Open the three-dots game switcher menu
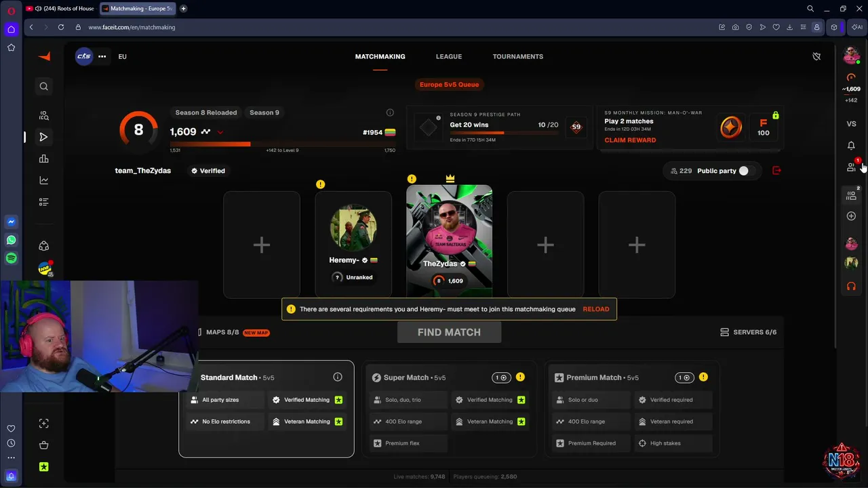Screen dimensions: 868x488 click(102, 56)
